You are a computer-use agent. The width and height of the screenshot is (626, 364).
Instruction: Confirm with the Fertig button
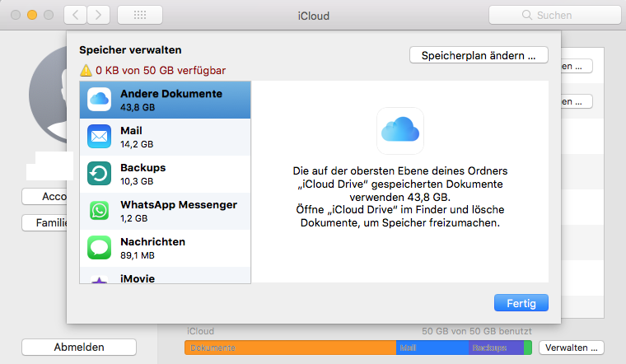(521, 303)
